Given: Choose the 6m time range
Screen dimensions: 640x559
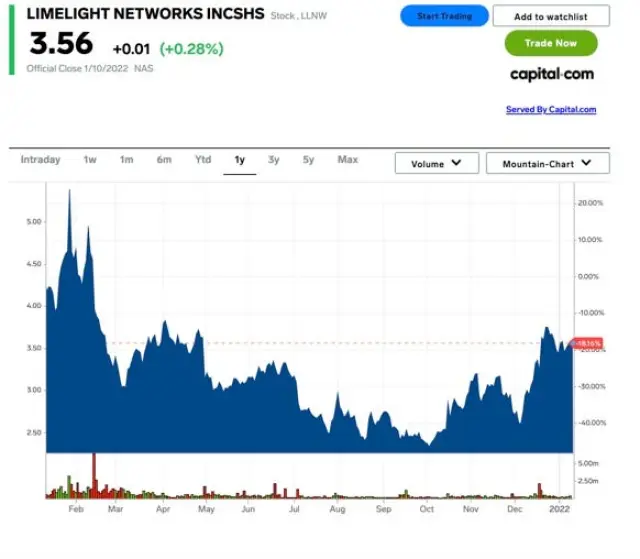Looking at the screenshot, I should click(163, 160).
